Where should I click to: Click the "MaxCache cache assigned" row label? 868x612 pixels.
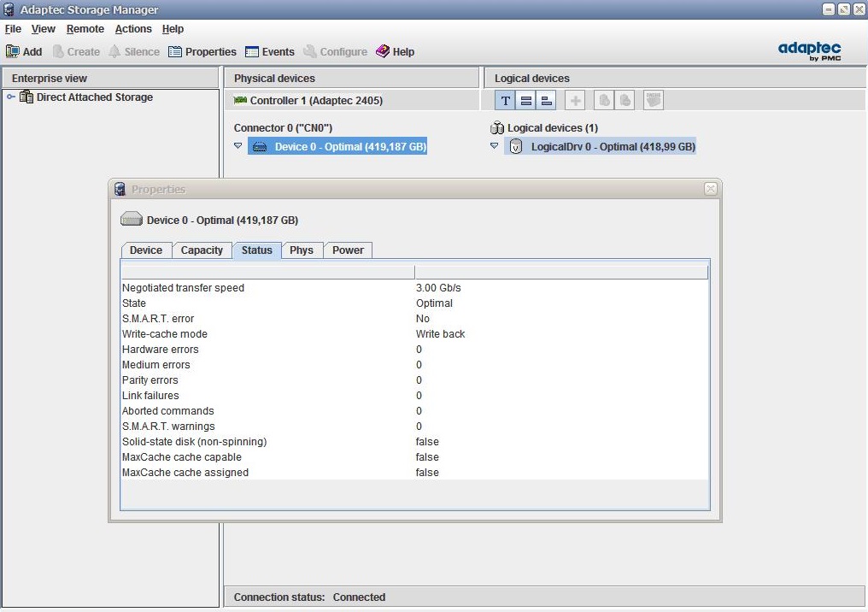185,473
